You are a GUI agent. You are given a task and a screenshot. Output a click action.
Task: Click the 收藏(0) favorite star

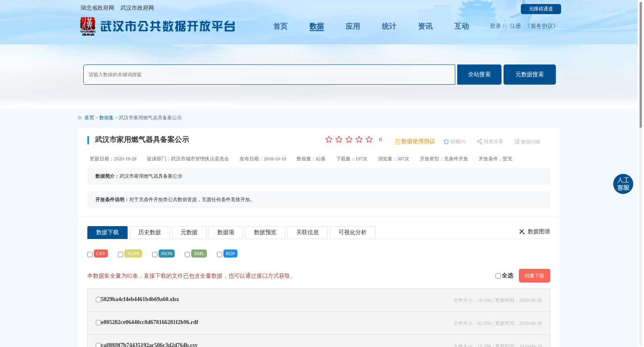[446, 142]
